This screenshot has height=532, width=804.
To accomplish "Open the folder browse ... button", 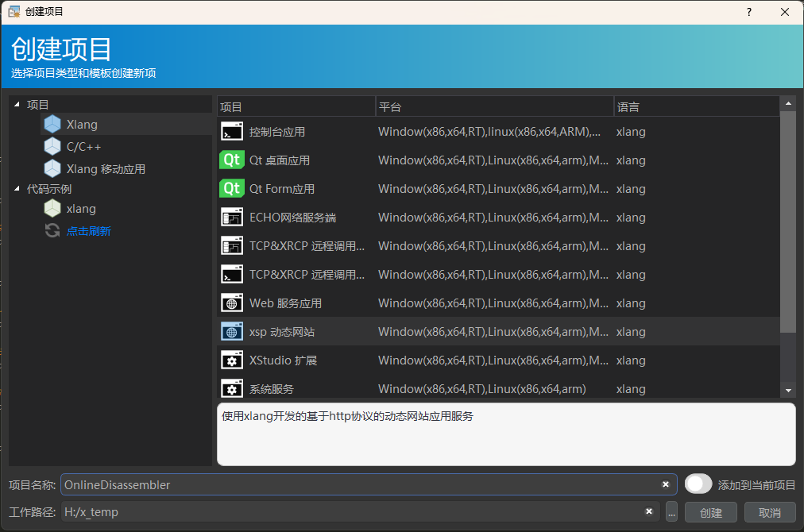I will (671, 512).
